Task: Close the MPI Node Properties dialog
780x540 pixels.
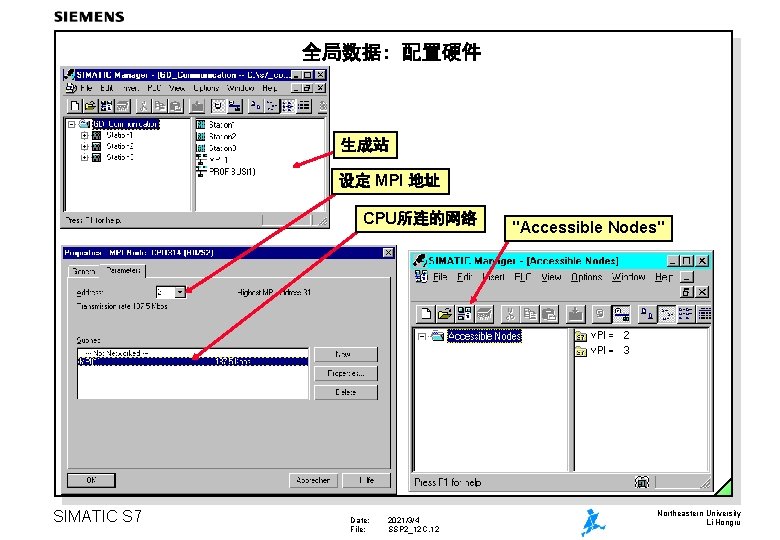Action: [389, 253]
